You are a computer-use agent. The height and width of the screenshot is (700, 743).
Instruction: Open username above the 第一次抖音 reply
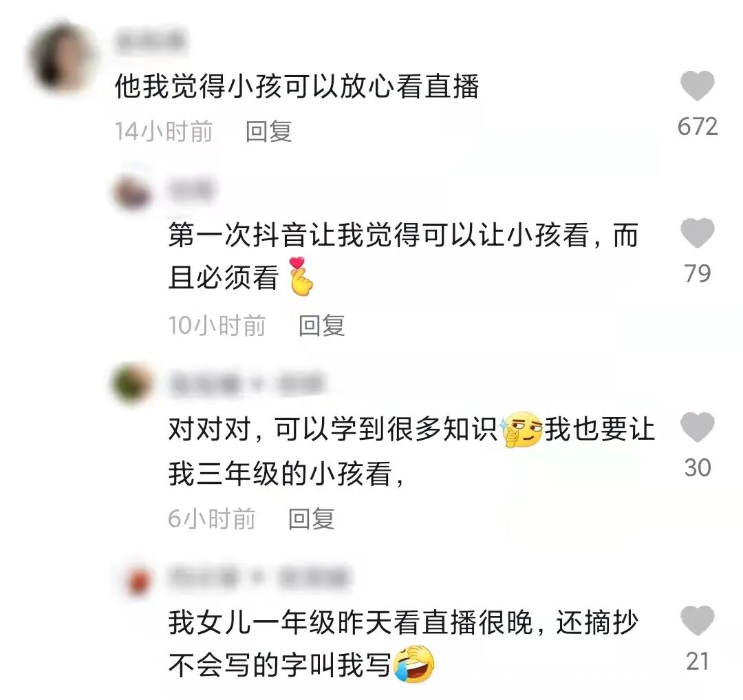(191, 190)
